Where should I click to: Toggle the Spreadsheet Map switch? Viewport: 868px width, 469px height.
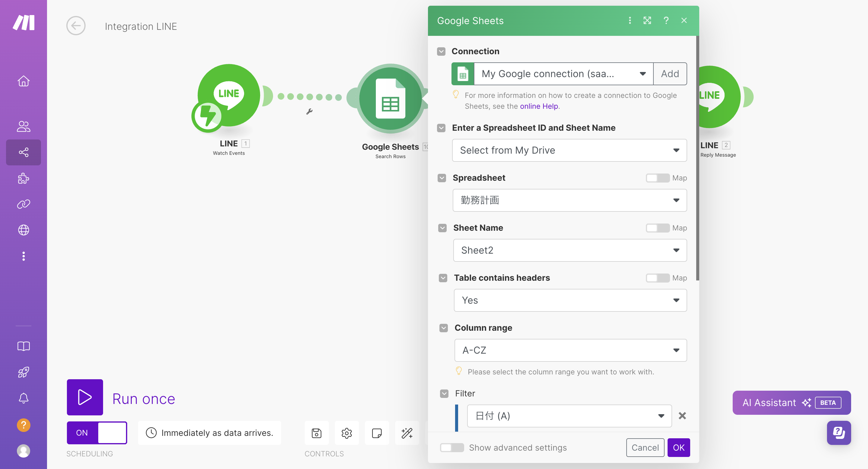click(x=657, y=178)
